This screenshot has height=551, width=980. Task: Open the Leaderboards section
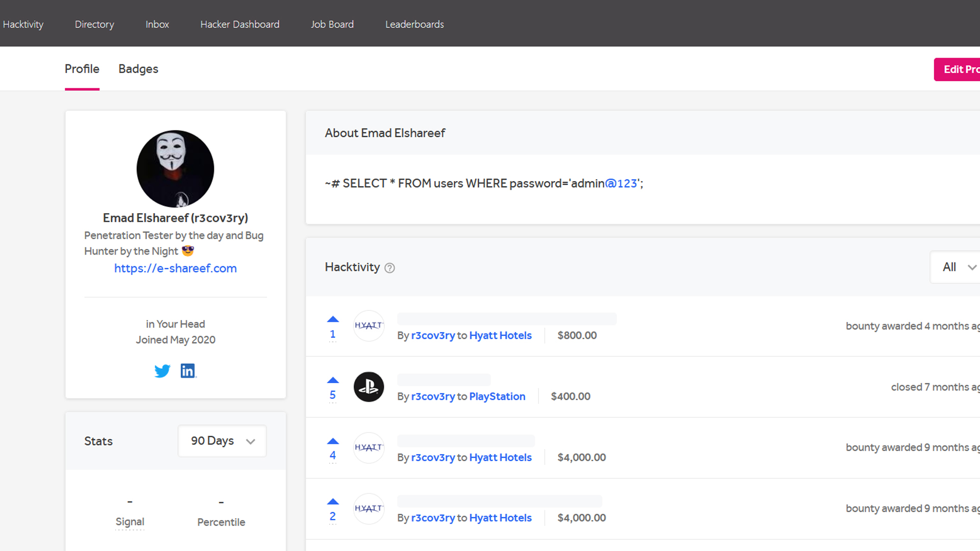414,24
